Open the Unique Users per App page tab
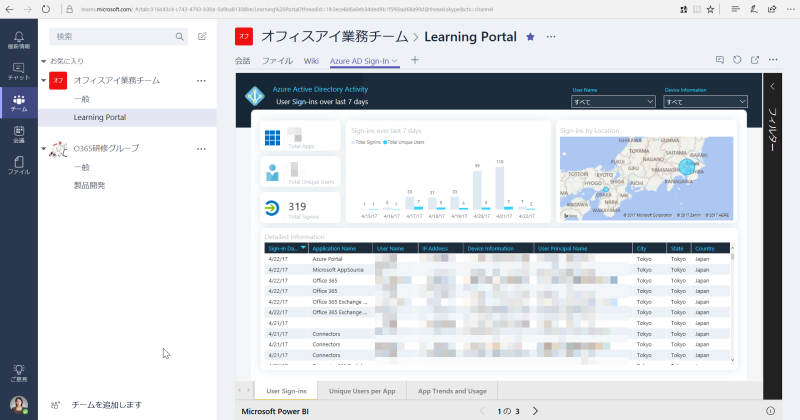 pyautogui.click(x=362, y=391)
